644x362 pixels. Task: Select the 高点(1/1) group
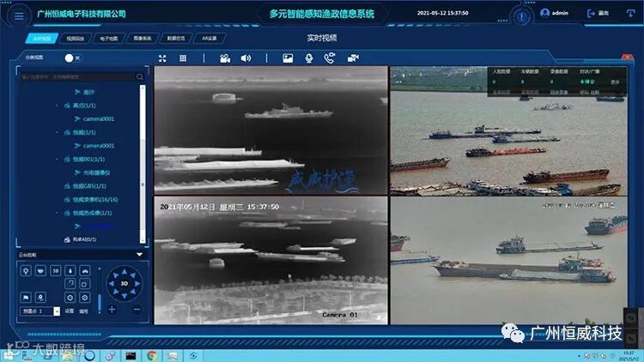pos(84,106)
